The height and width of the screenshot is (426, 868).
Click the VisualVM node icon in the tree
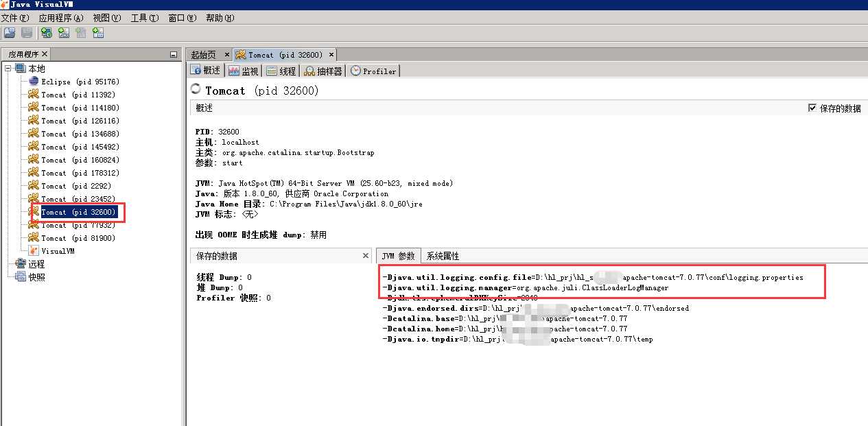[x=34, y=250]
